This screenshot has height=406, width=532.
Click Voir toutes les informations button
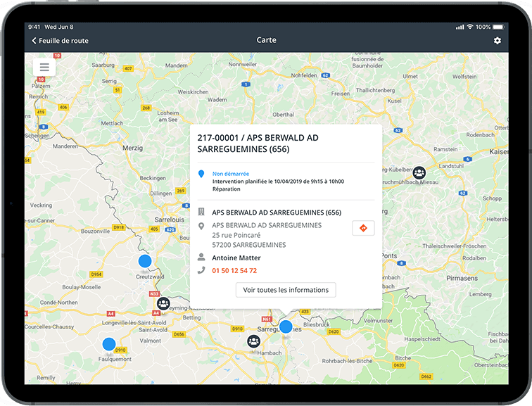click(286, 290)
